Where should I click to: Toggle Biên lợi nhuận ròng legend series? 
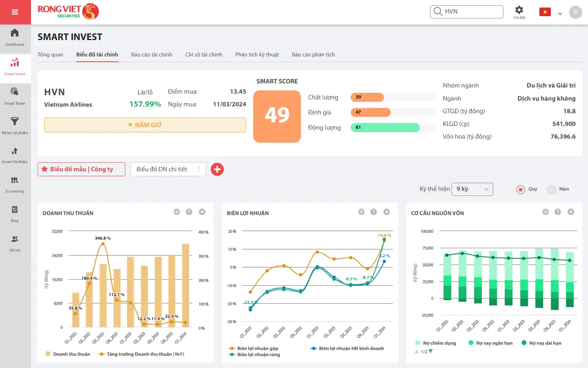pos(254,355)
